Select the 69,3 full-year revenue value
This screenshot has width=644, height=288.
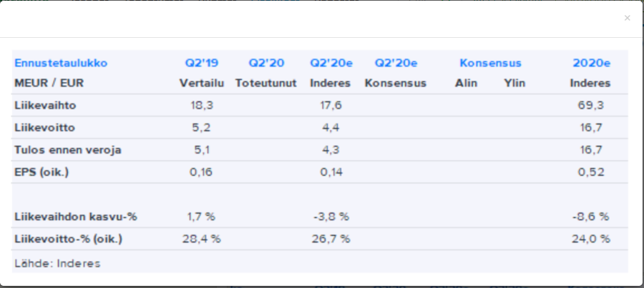click(590, 105)
